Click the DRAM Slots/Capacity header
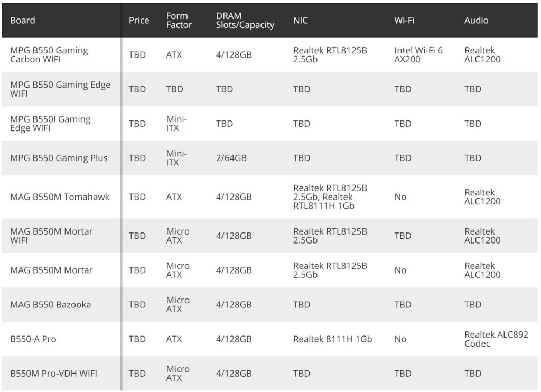Image resolution: width=541 pixels, height=392 pixels. [x=245, y=21]
